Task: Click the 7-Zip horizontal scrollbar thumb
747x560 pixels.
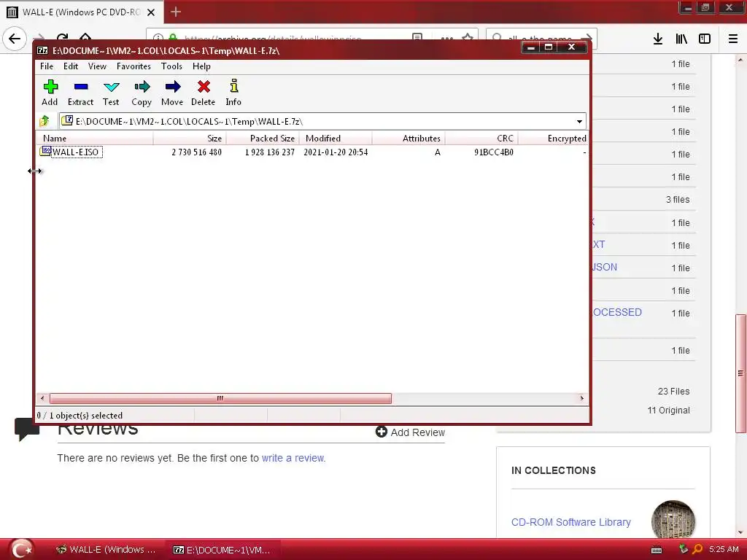Action: point(220,398)
